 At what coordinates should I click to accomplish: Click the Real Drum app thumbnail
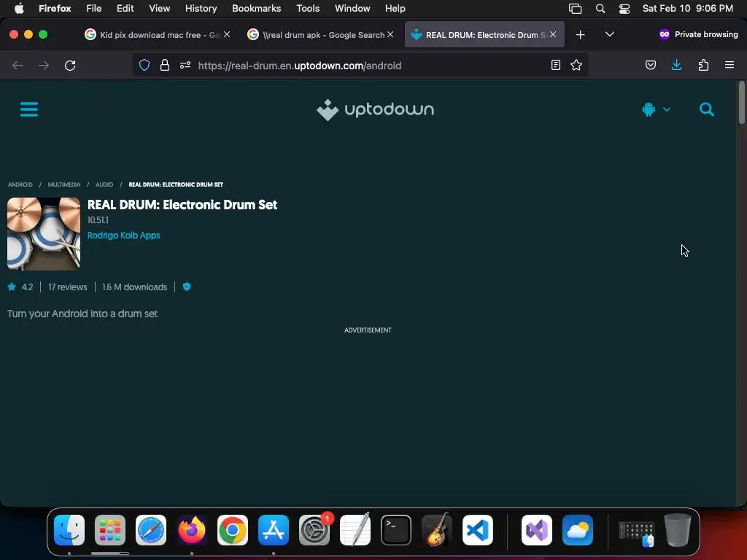point(44,234)
